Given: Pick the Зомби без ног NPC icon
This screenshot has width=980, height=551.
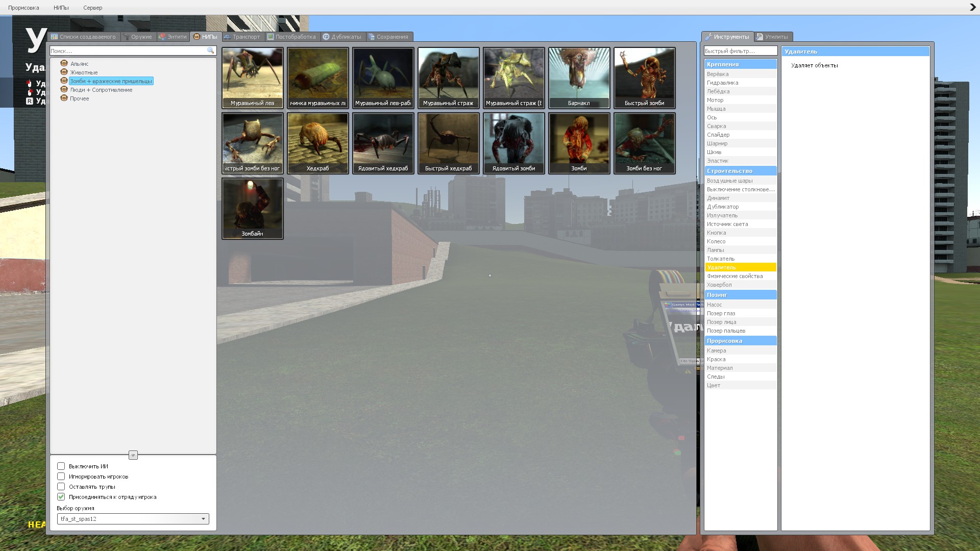Looking at the screenshot, I should pyautogui.click(x=644, y=143).
